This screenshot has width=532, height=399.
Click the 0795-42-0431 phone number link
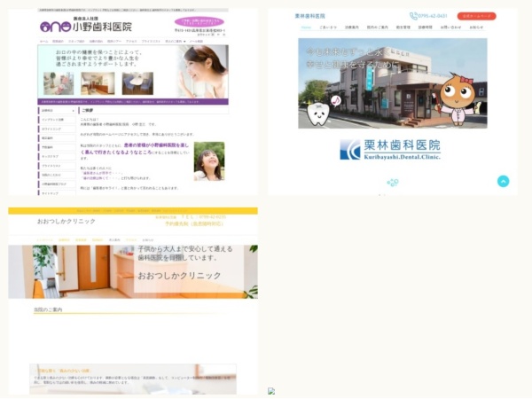(x=433, y=16)
